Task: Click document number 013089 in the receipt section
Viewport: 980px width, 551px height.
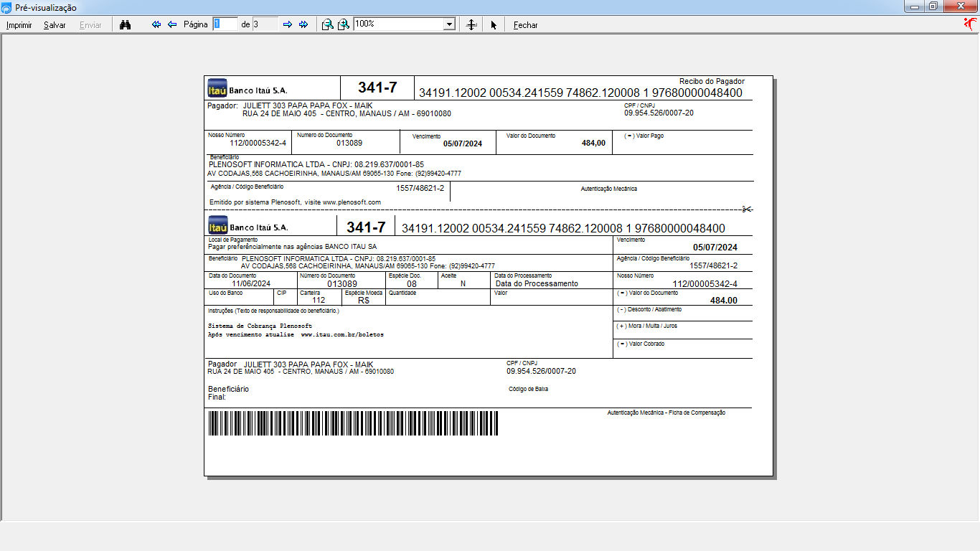Action: point(349,143)
